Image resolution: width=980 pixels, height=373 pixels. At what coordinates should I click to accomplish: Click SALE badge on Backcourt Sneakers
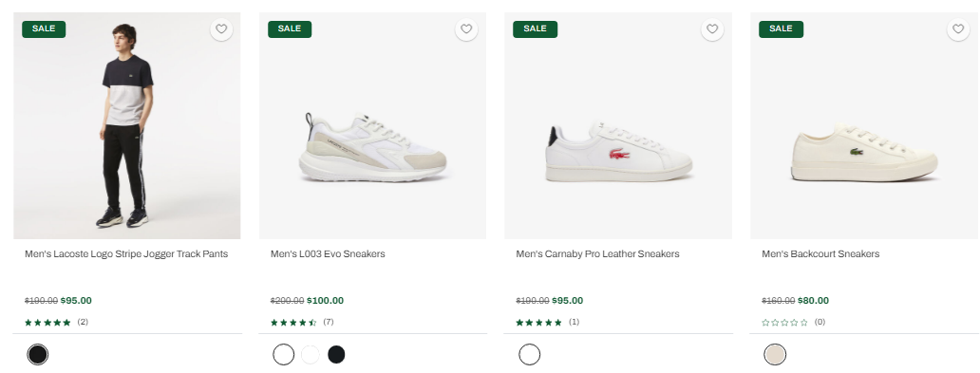781,28
